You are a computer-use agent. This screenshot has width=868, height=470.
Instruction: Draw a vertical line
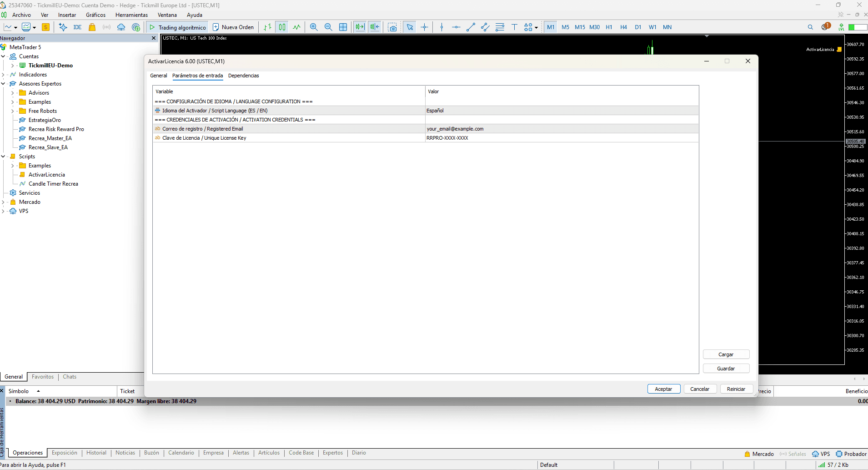(442, 27)
